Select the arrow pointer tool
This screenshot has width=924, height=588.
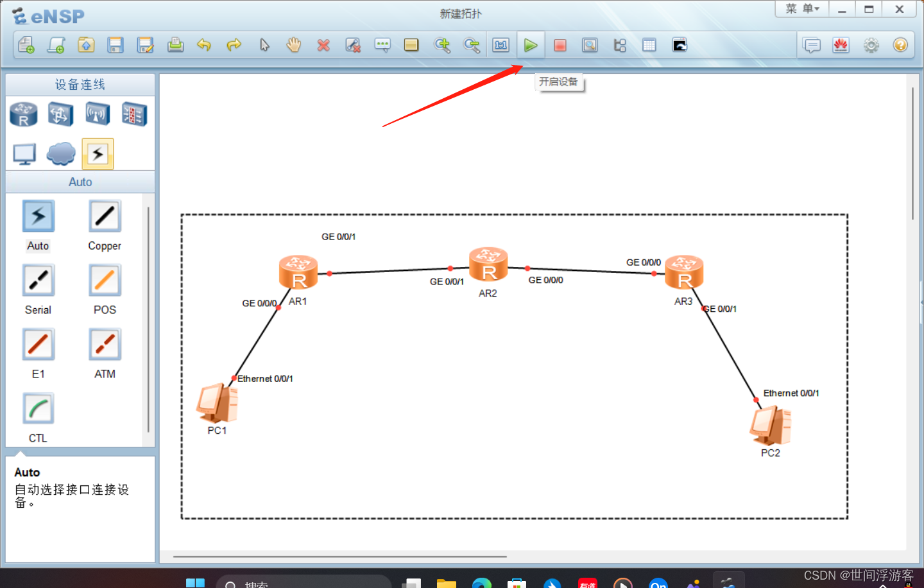(264, 45)
